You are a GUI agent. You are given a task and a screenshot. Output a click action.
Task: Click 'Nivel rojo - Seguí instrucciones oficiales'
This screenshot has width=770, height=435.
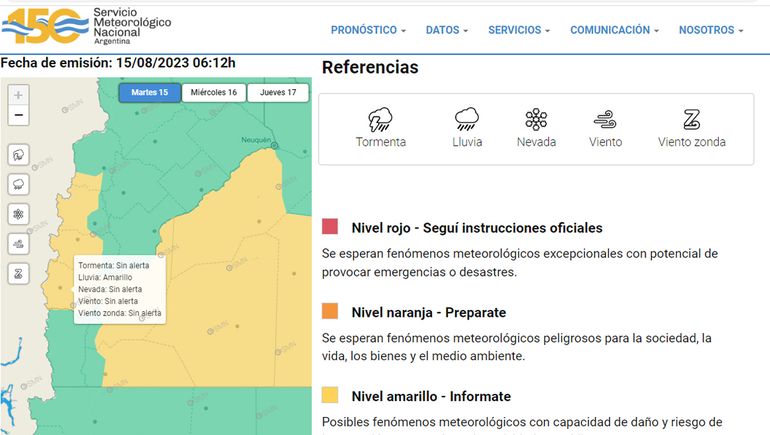click(477, 228)
